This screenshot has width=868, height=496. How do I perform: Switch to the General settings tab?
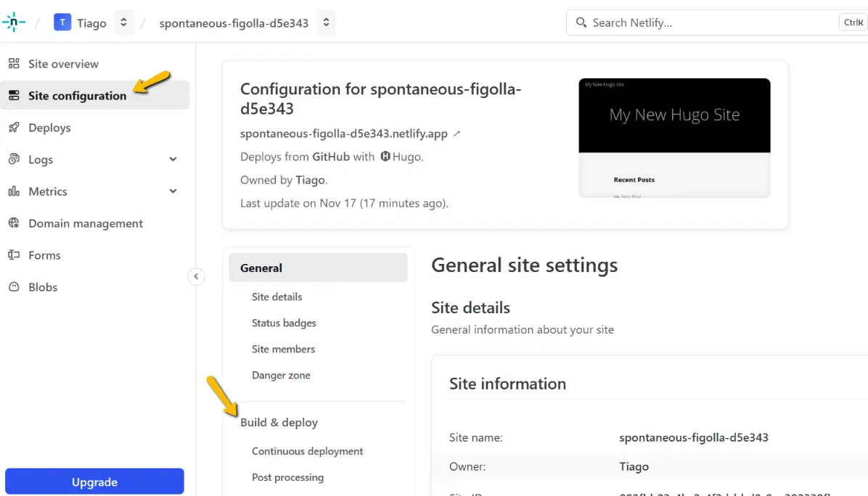point(261,268)
